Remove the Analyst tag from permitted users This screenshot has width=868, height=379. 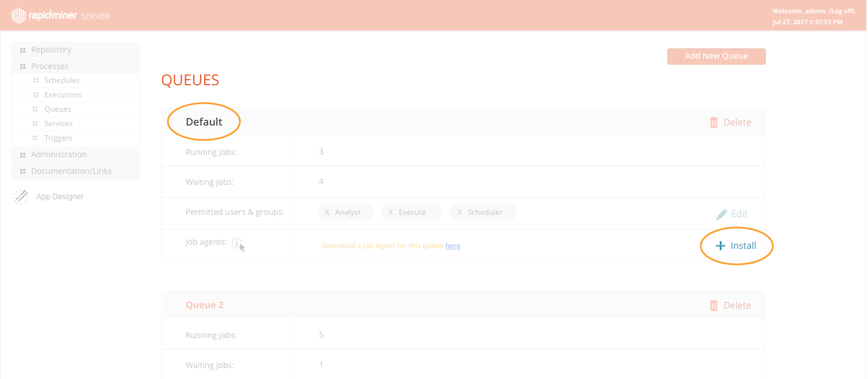(328, 212)
